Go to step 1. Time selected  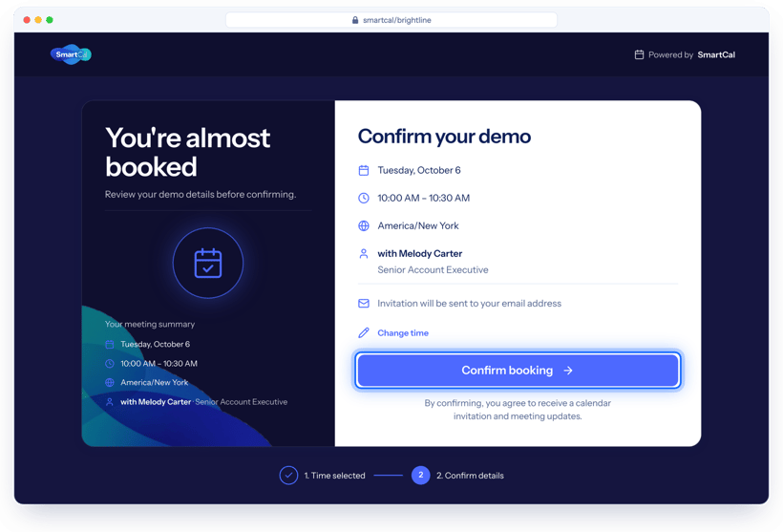click(x=334, y=476)
